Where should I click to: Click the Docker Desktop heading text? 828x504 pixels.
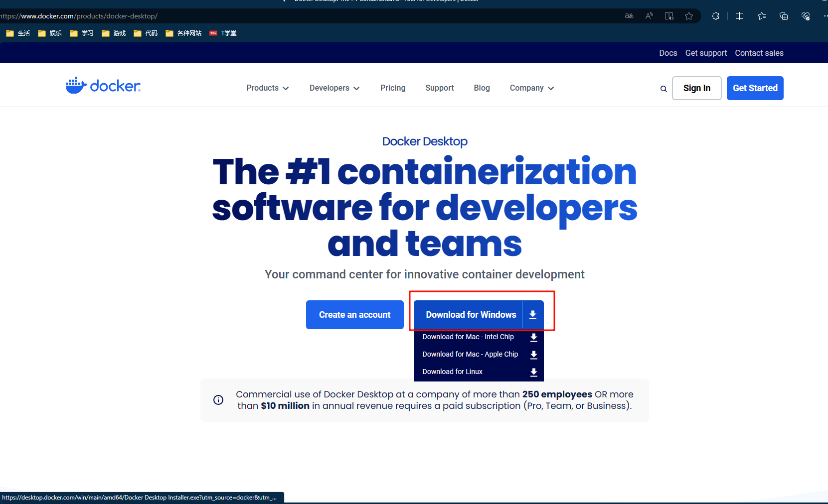point(425,141)
